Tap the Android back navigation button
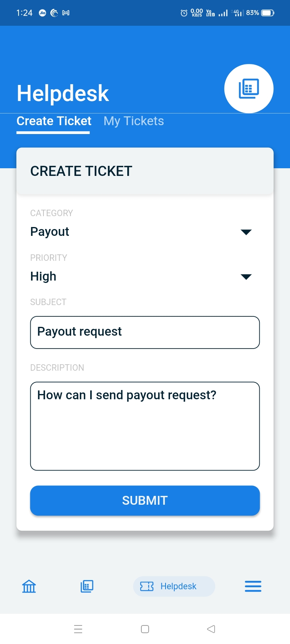Screen dimensions: 290x644 (x=211, y=629)
